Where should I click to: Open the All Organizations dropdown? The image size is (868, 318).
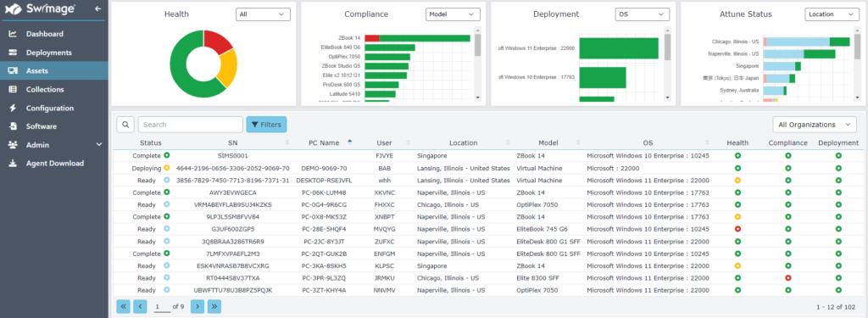coord(815,125)
